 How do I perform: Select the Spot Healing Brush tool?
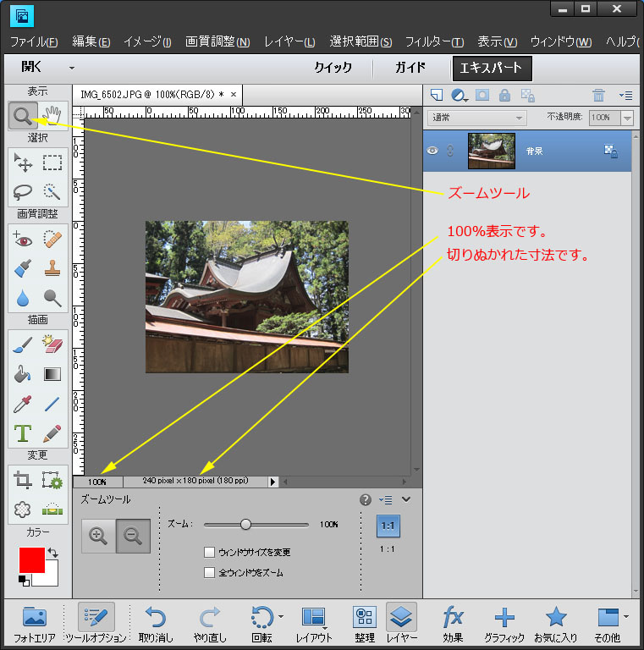tap(52, 240)
